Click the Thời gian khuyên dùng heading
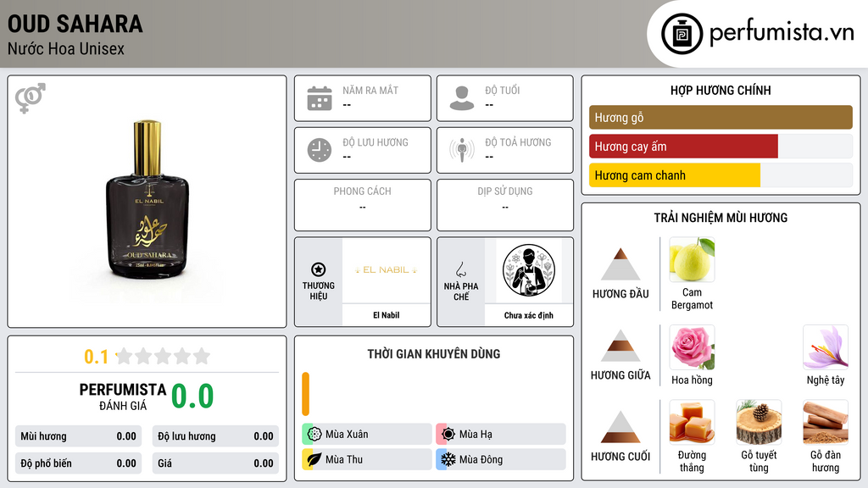 click(x=434, y=354)
